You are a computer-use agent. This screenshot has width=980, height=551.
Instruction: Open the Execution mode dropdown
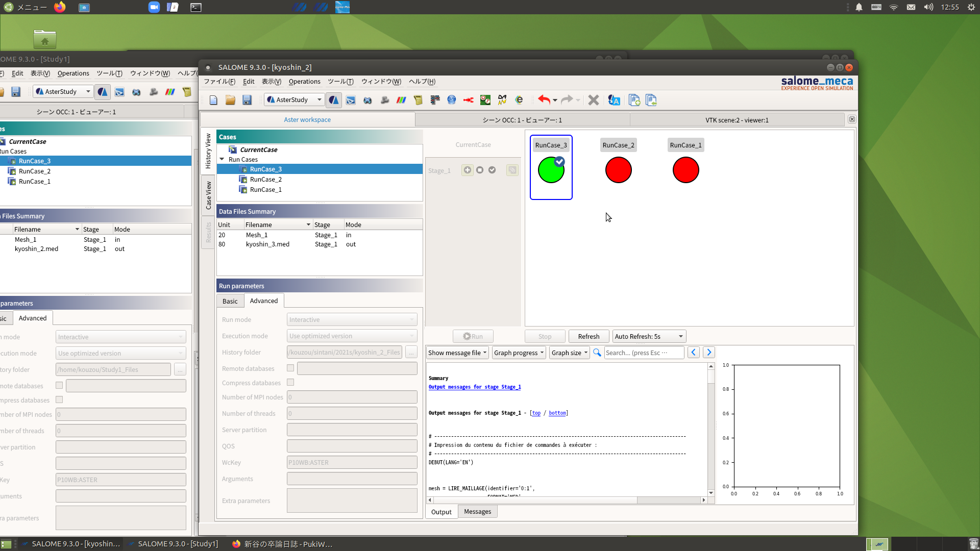pyautogui.click(x=352, y=336)
